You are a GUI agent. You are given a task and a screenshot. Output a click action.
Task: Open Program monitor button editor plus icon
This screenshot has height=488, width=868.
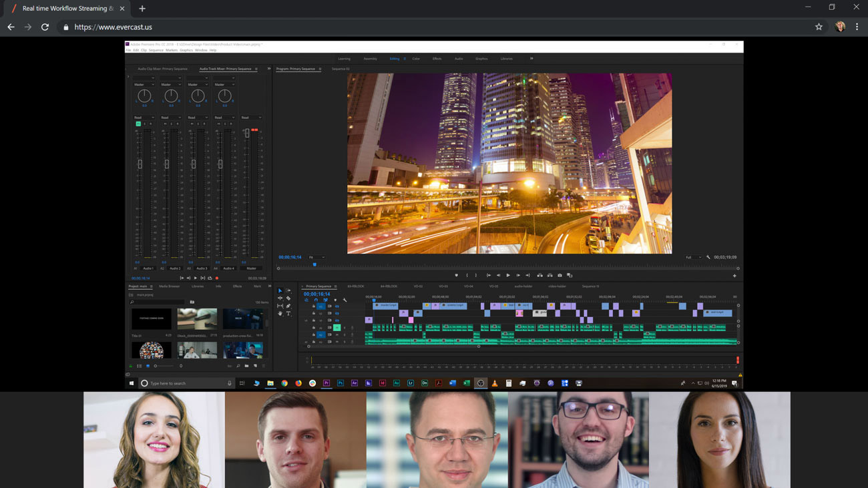tap(734, 276)
